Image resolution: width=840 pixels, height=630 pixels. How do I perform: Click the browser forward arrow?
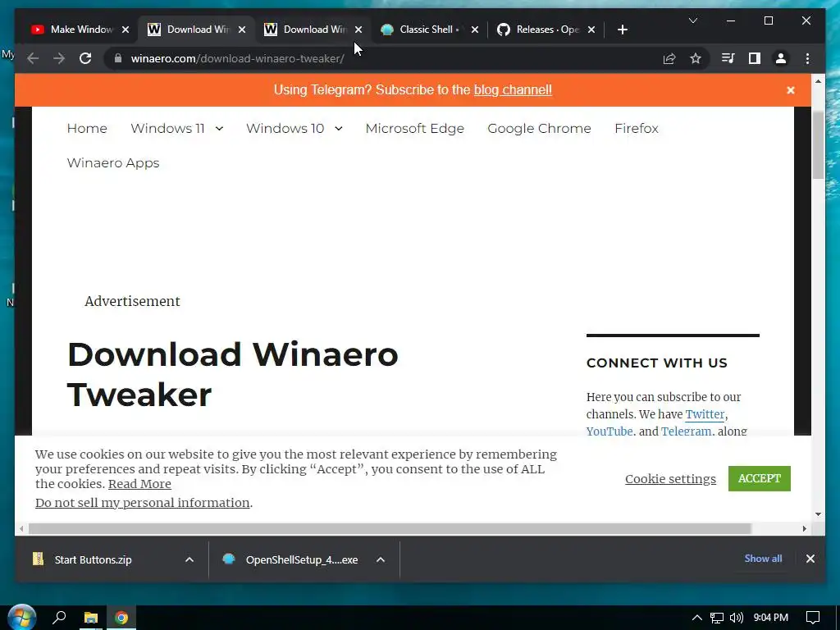click(59, 58)
